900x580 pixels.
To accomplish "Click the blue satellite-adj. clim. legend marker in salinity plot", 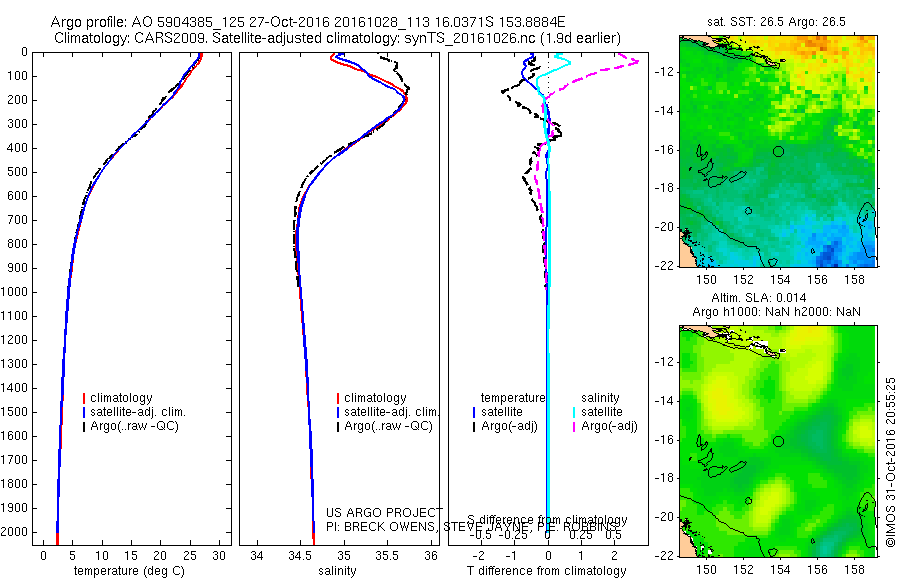I will click(x=338, y=412).
